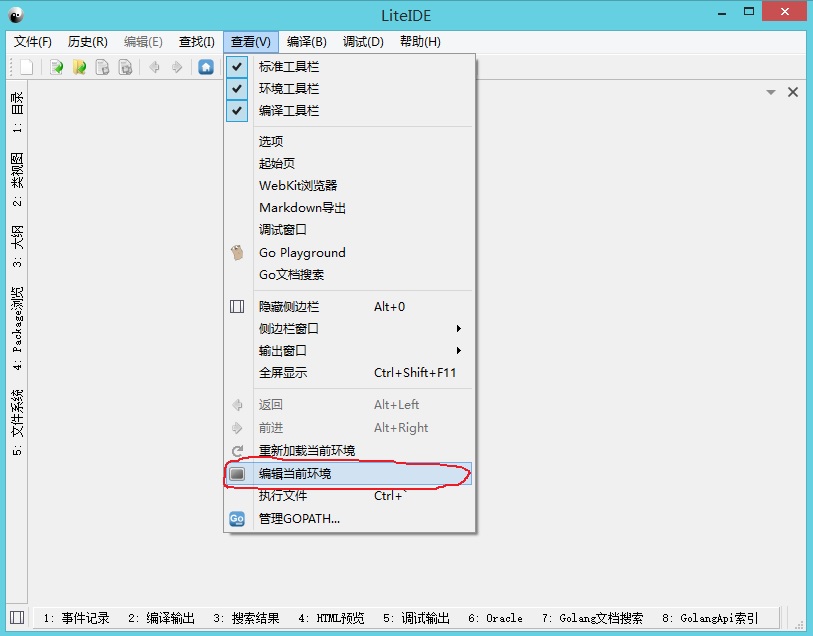This screenshot has width=813, height=636.
Task: Open the 2: 类视图 side panel tab
Action: [17, 179]
